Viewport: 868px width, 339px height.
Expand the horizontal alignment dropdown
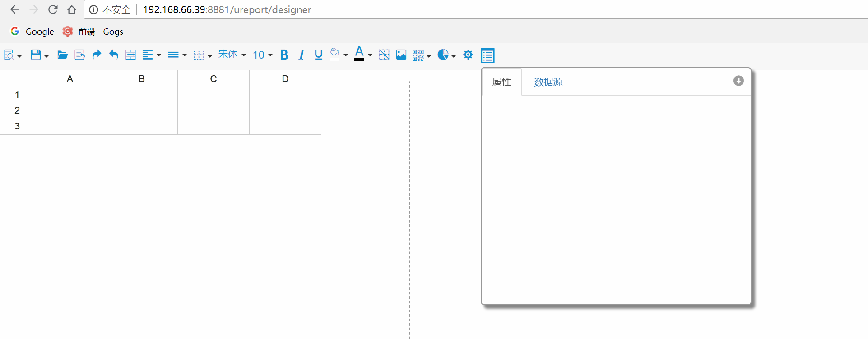tap(152, 55)
